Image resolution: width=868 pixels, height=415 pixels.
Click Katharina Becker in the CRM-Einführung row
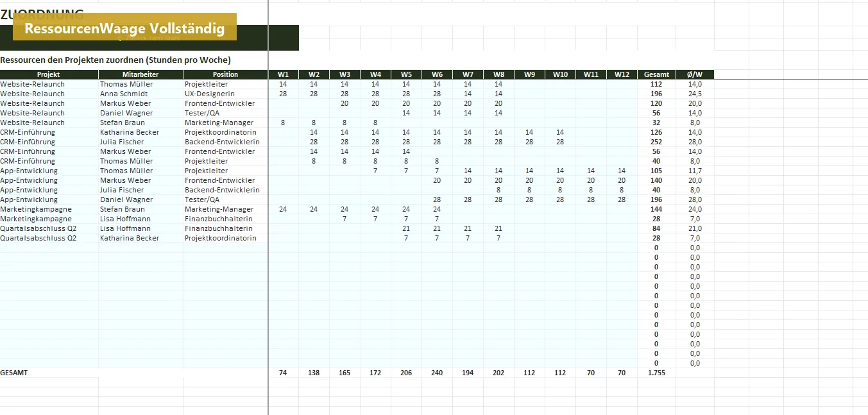(x=140, y=132)
